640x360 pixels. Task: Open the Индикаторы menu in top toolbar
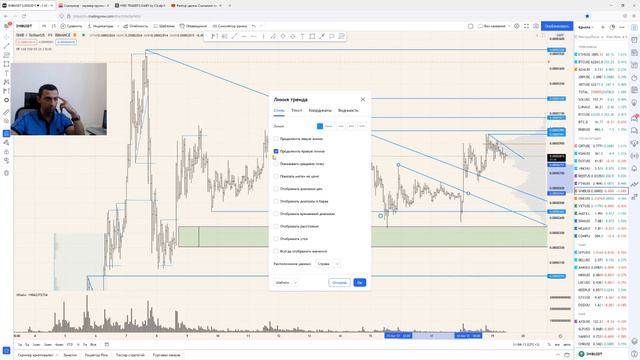(x=100, y=26)
